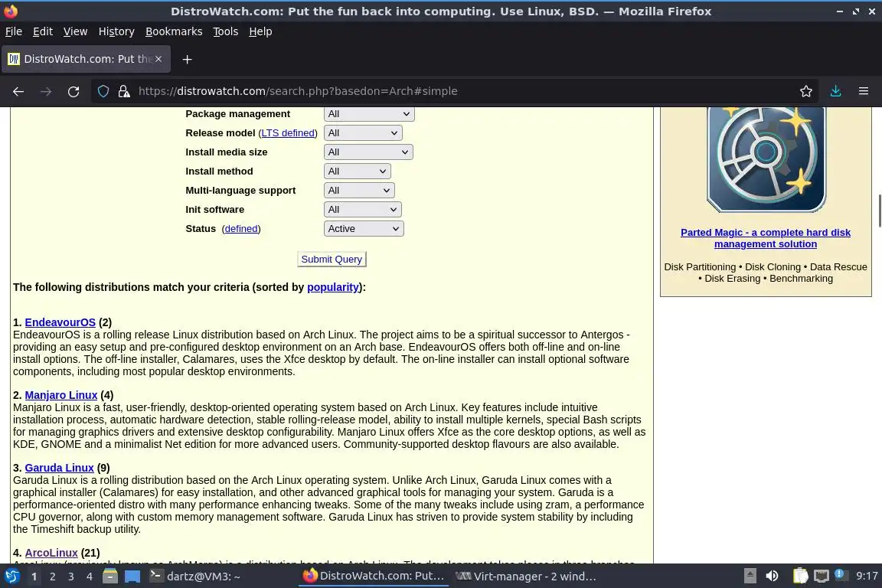
Task: Open the History menu
Action: (x=116, y=31)
